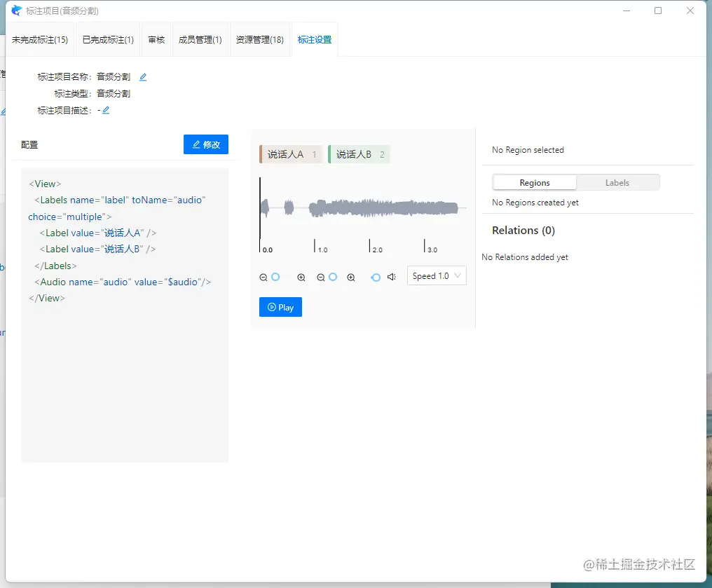
Task: Switch to the Regions panel tab
Action: (x=535, y=182)
